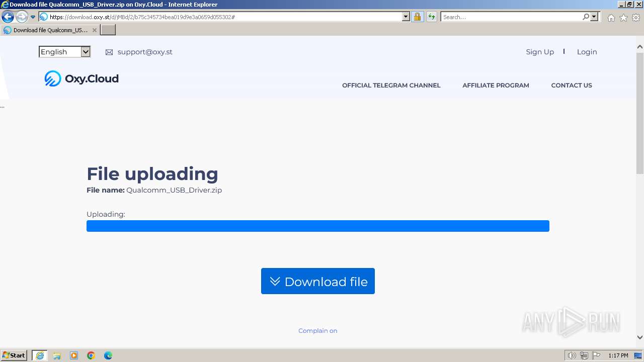This screenshot has height=362, width=644.
Task: Minimize the Internet Explorer window
Action: point(621,4)
